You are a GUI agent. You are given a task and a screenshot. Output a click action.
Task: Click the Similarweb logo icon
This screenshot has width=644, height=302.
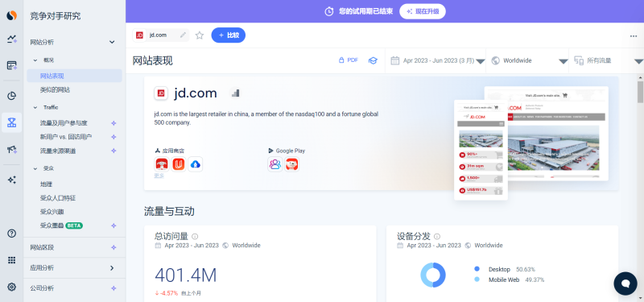(x=11, y=16)
